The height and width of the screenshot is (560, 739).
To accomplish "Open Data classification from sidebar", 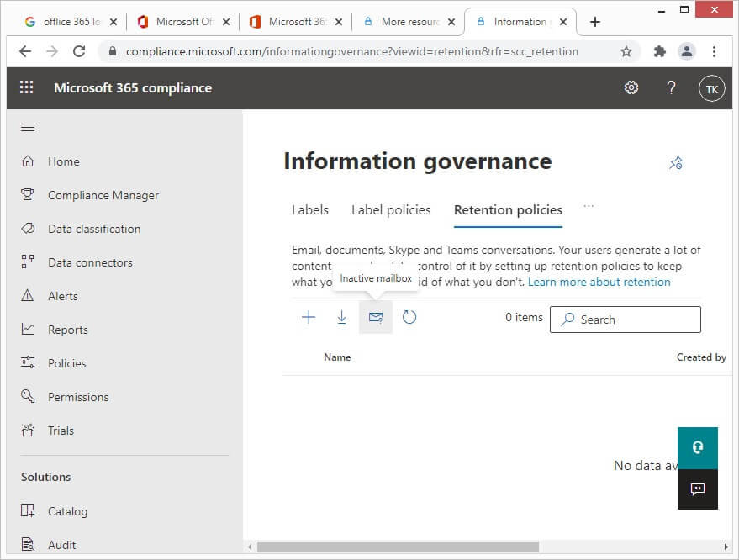I will (x=94, y=229).
